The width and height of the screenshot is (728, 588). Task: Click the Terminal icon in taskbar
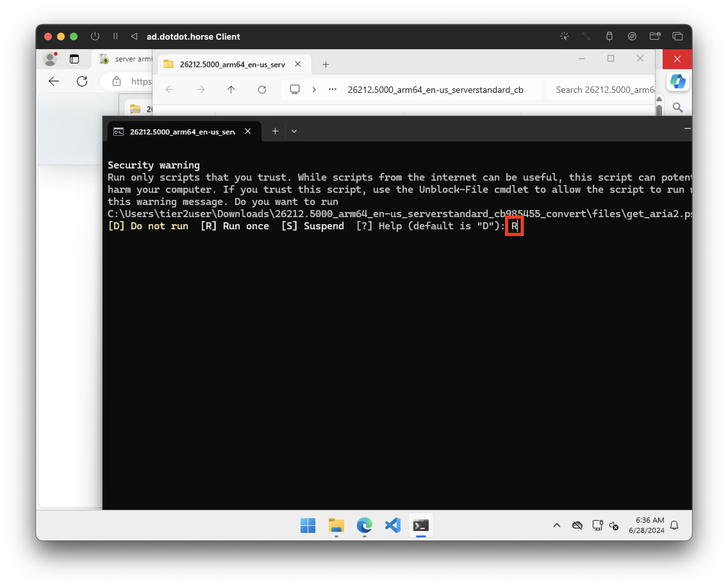(x=421, y=526)
